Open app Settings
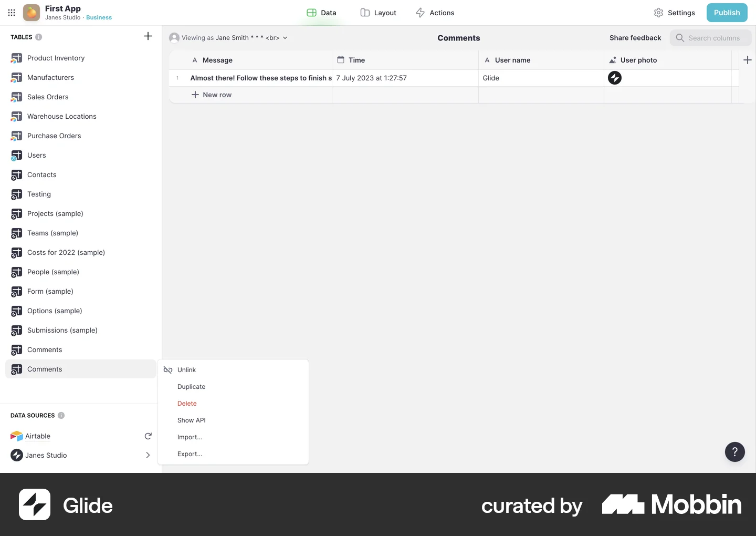756x536 pixels. 675,13
